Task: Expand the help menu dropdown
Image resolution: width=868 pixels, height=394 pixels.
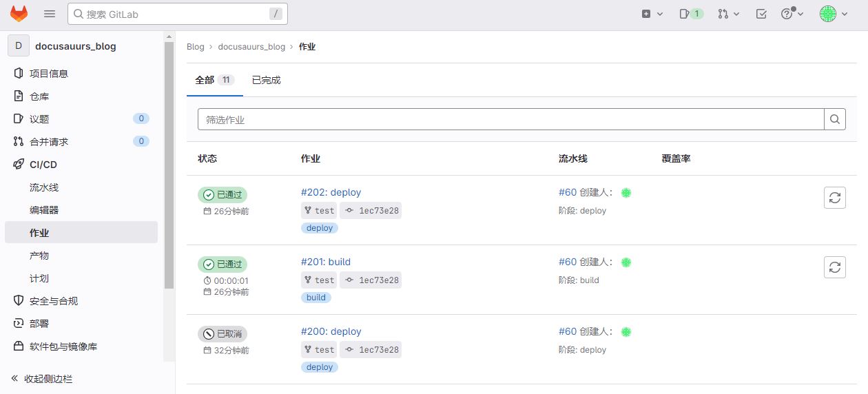Action: (x=792, y=14)
